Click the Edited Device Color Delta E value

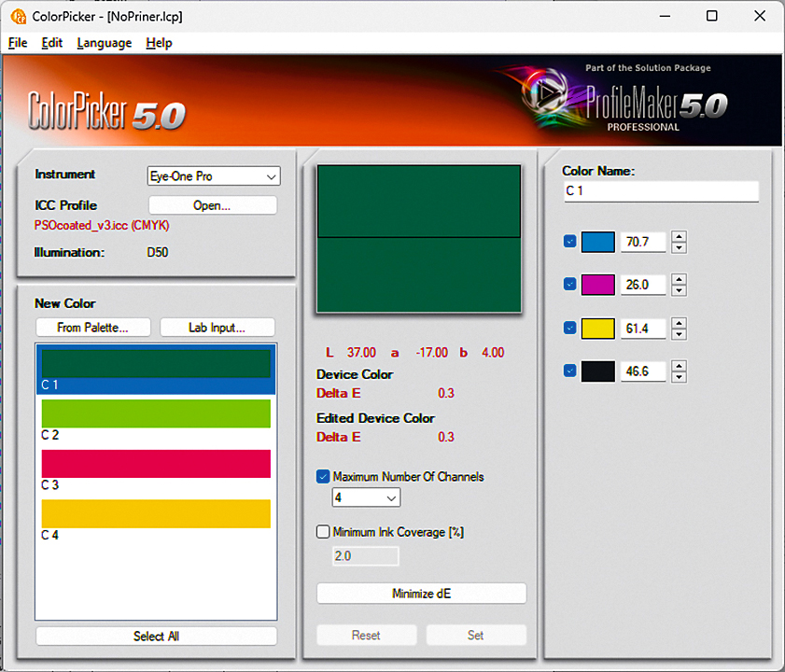click(446, 437)
